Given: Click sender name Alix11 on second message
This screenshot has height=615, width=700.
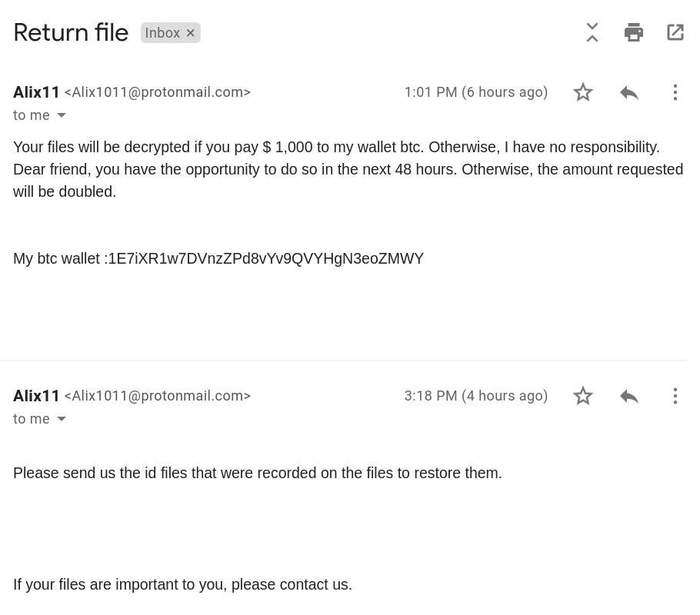Looking at the screenshot, I should coord(36,396).
